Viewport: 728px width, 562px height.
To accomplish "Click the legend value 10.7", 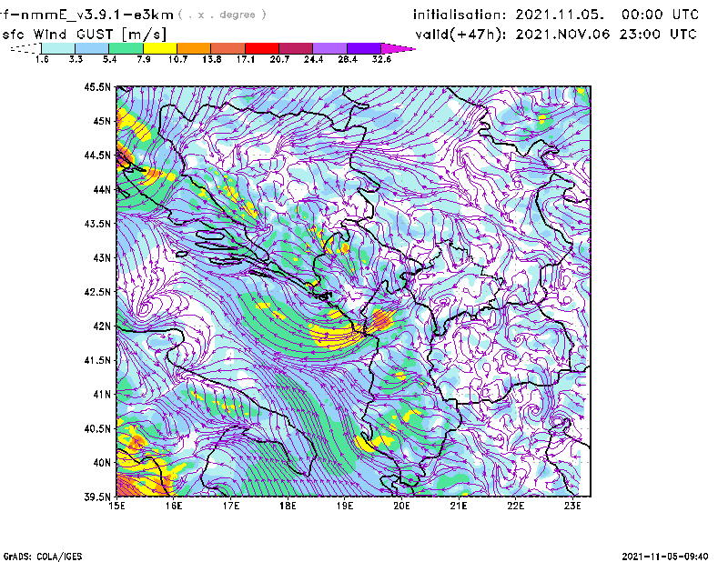I will (177, 59).
